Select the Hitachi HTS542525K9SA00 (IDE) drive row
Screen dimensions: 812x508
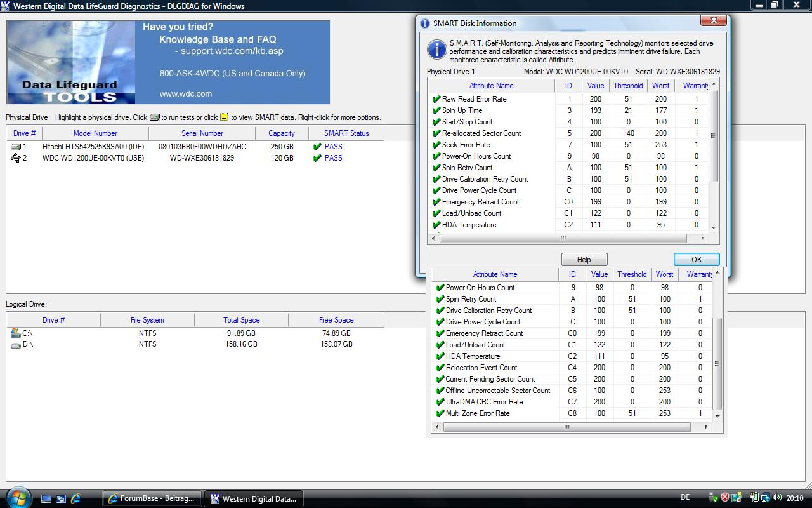click(x=195, y=147)
